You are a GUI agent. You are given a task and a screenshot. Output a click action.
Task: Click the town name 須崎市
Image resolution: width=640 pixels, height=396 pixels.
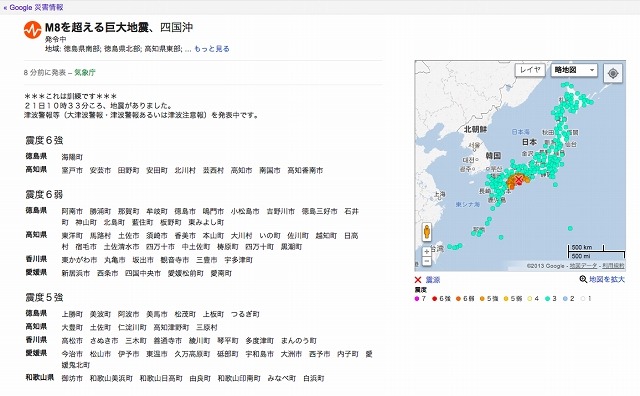(157, 236)
